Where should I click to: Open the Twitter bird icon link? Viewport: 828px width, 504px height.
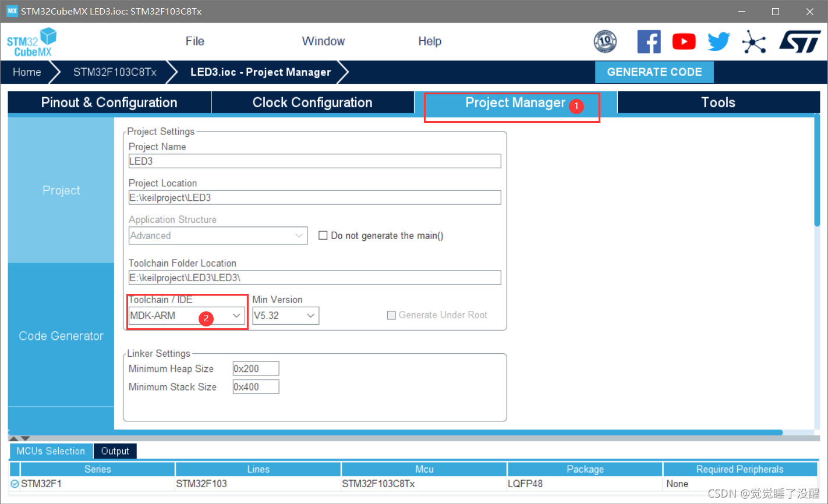pyautogui.click(x=719, y=41)
